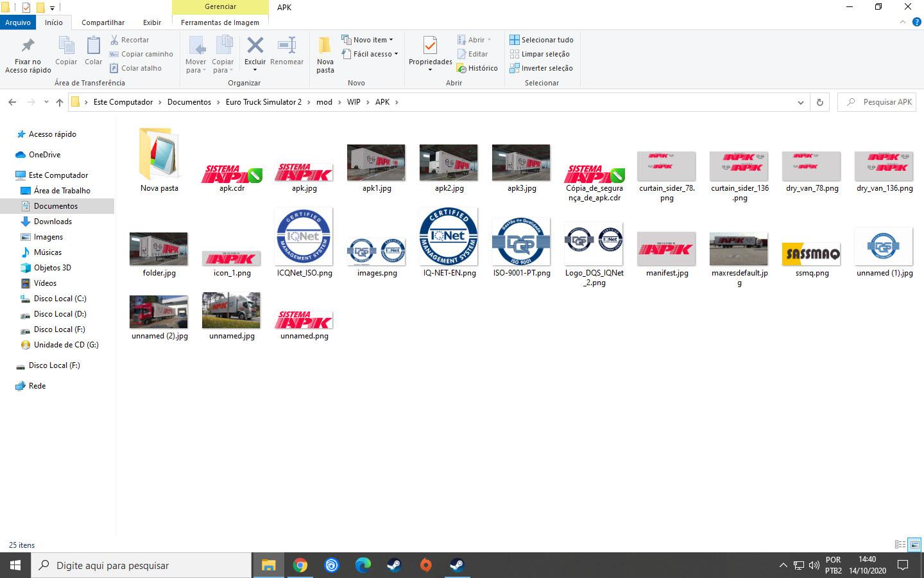Select Downloads in the navigation pane
This screenshot has width=924, height=578.
(x=53, y=222)
